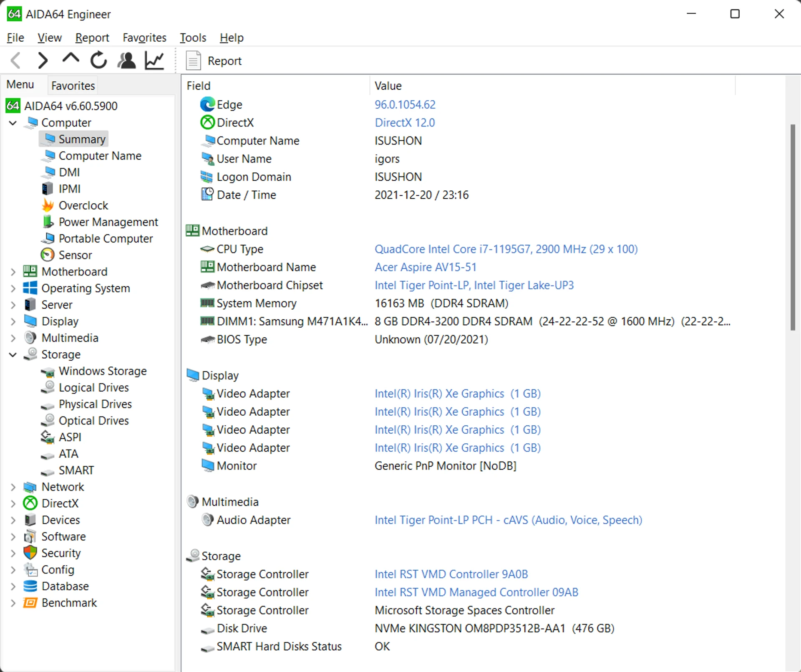
Task: Click the Overclock flame icon
Action: coord(48,205)
